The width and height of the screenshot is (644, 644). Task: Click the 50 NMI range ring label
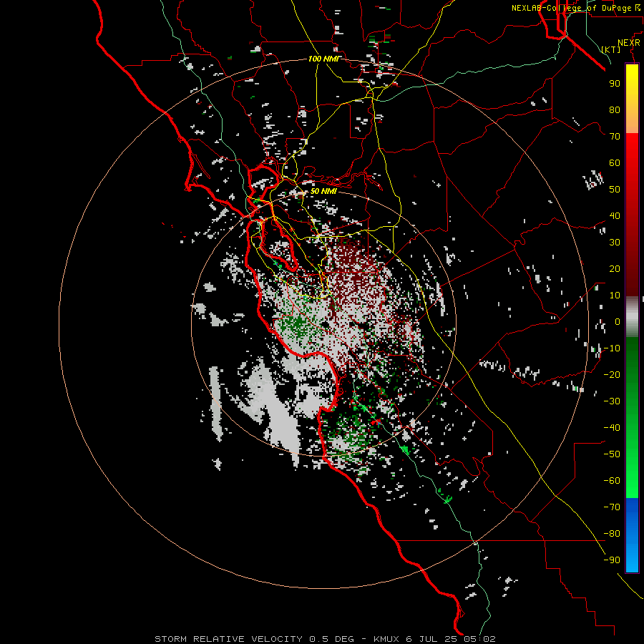(323, 191)
